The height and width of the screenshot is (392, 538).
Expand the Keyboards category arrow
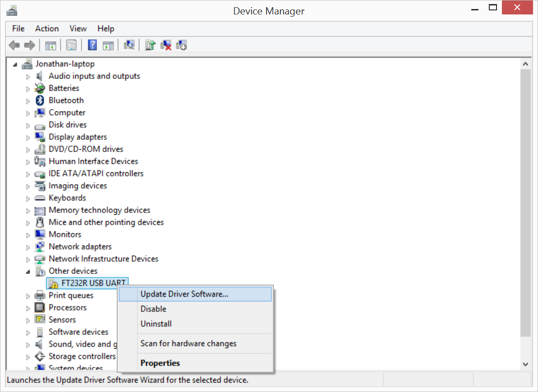(x=28, y=198)
